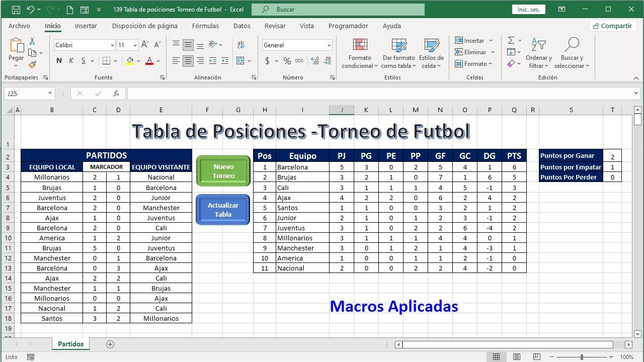The width and height of the screenshot is (644, 362).
Task: Click the Buscar search box
Action: click(338, 10)
